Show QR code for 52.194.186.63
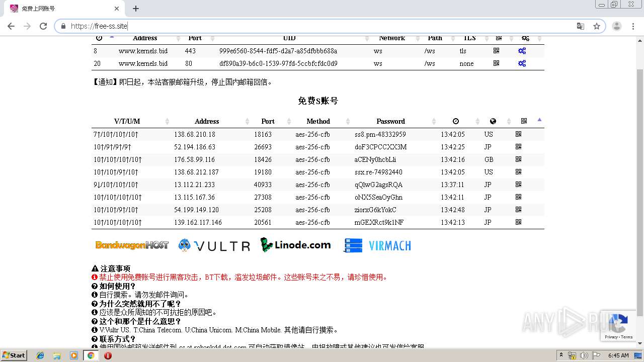 click(518, 147)
